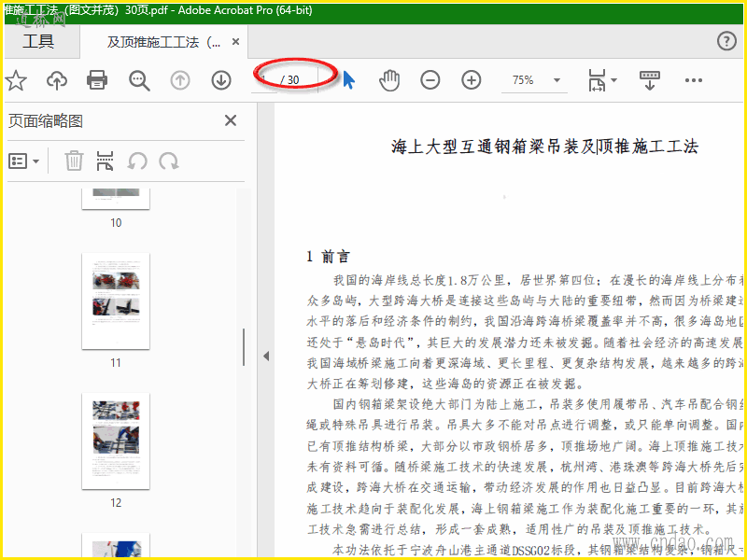Viewport: 747px width, 560px height.
Task: Click the / 30 total pages text
Action: [x=290, y=80]
